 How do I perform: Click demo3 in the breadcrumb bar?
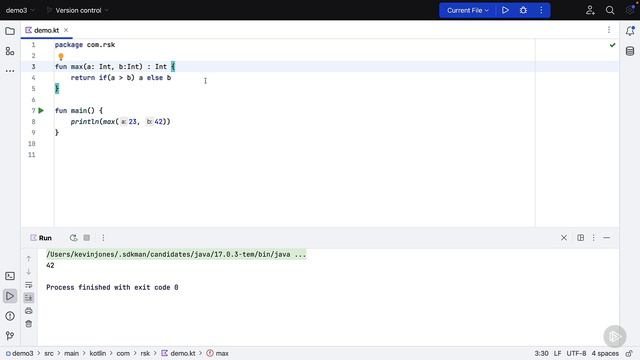coord(20,353)
